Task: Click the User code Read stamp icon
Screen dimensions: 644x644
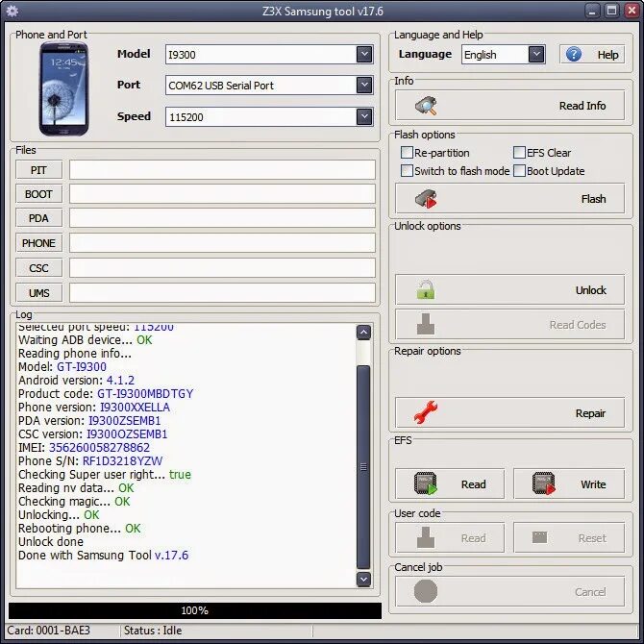Action: tap(426, 537)
